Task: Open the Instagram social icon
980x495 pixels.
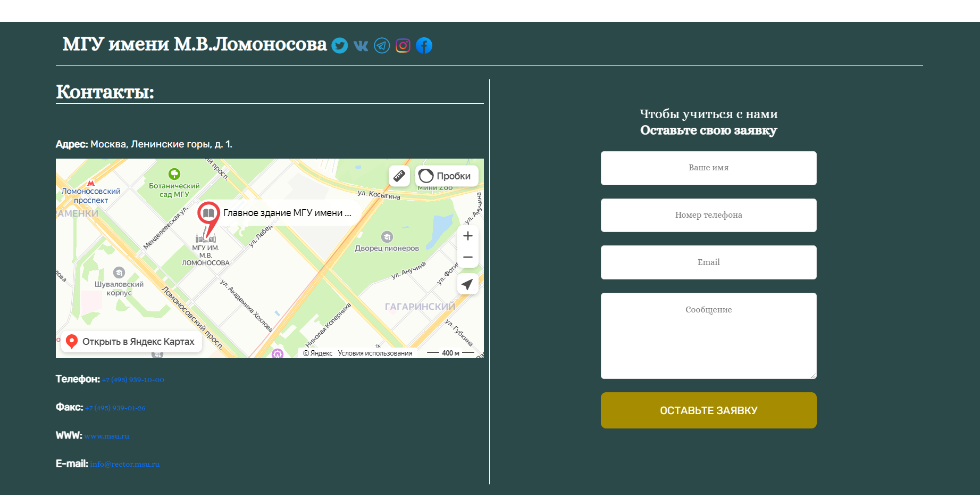Action: click(x=403, y=46)
